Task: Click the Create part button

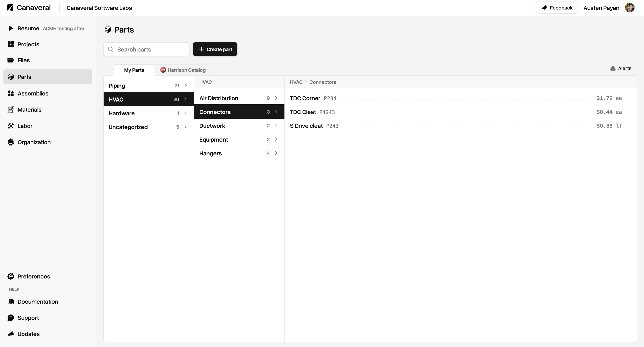Action: 215,49
